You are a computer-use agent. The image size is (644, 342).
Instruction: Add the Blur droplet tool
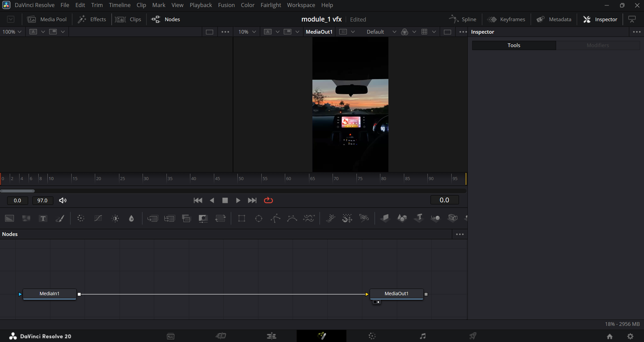coord(131,219)
